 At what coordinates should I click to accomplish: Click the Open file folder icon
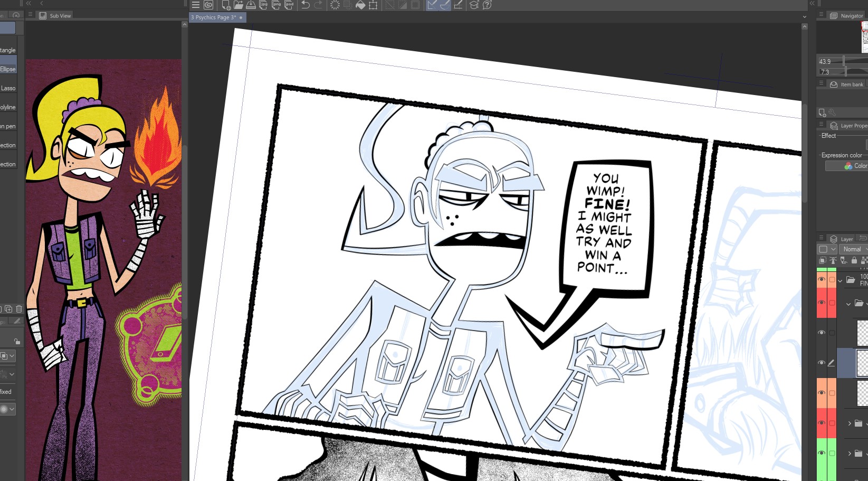tap(239, 5)
